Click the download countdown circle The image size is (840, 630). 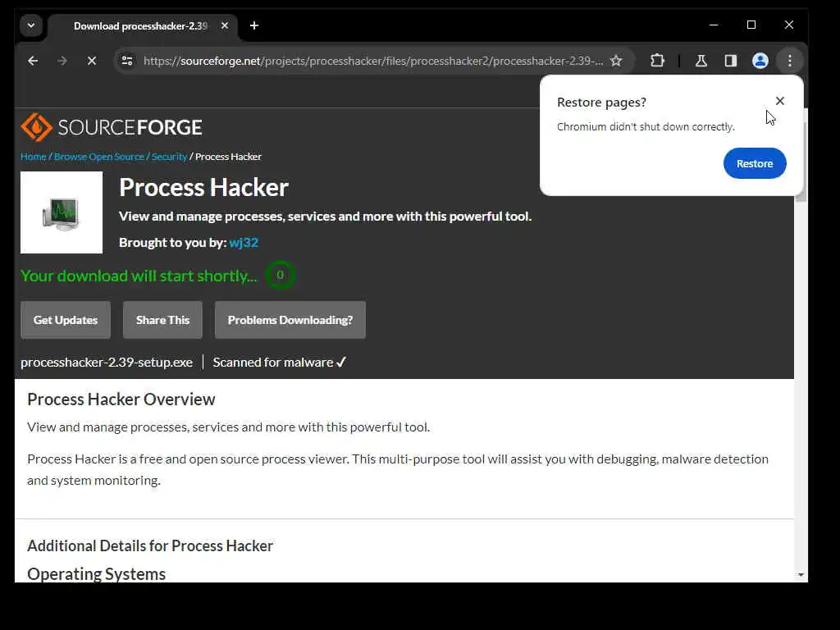[x=280, y=276]
